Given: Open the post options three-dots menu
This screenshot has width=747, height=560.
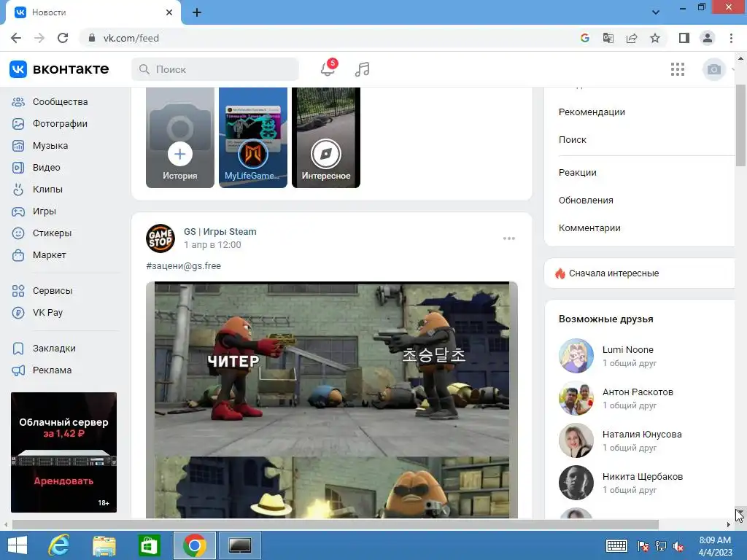Looking at the screenshot, I should pos(508,238).
